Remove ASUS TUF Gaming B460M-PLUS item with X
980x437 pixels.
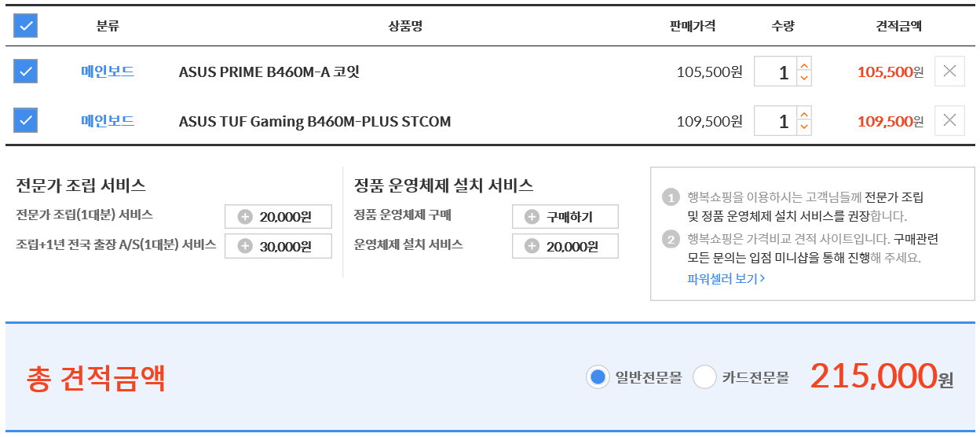coord(949,120)
